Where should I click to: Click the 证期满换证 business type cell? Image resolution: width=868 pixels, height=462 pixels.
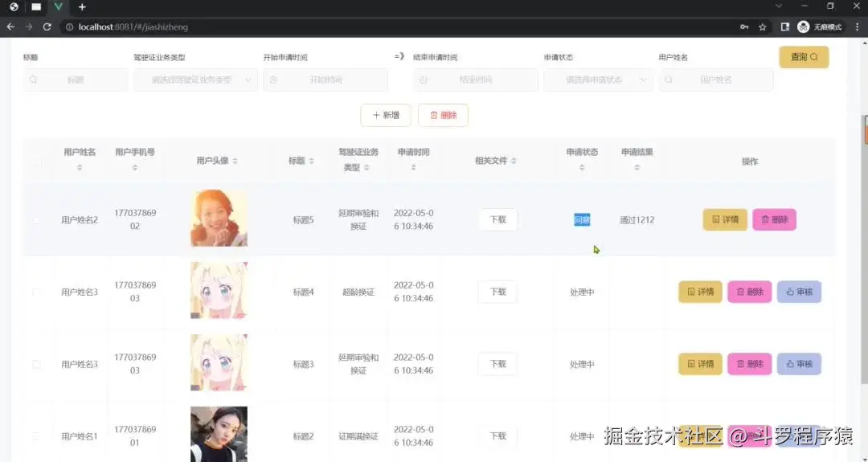[x=358, y=436]
